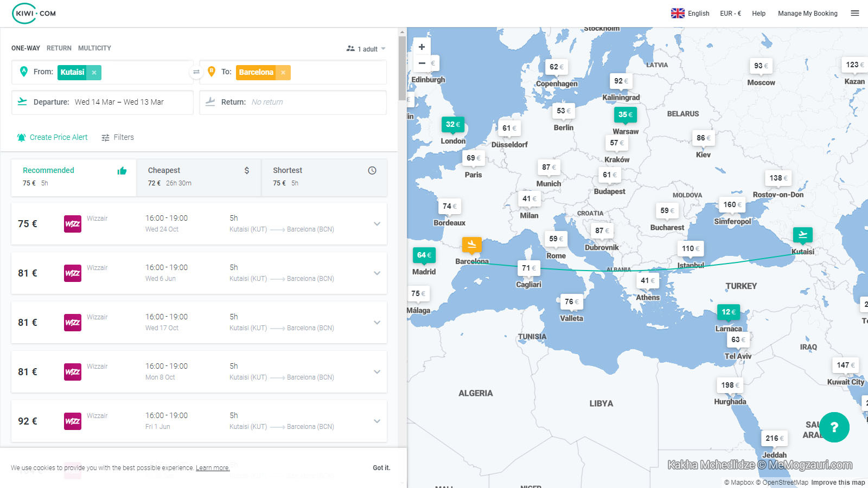
Task: Click the From field input area
Action: (103, 72)
